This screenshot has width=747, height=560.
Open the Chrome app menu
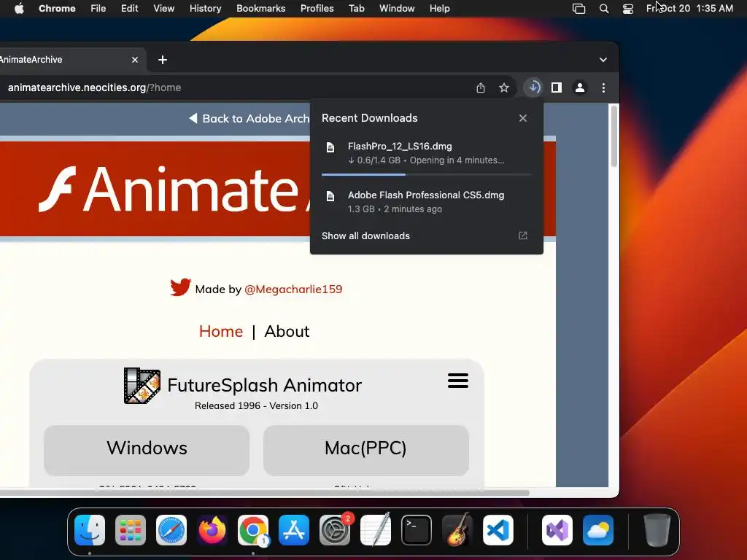[57, 8]
